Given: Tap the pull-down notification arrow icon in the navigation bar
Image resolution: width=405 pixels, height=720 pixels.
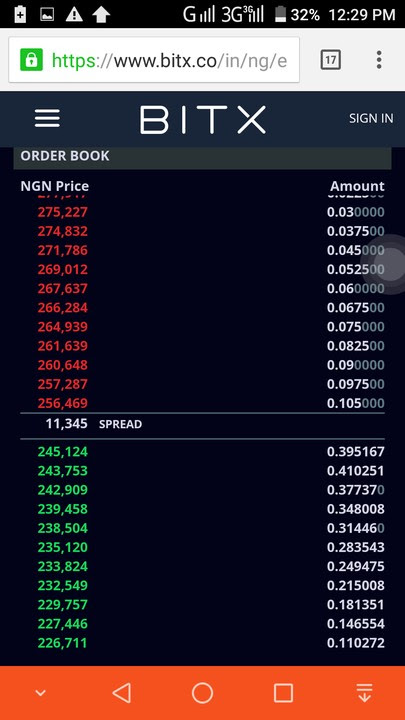Looking at the screenshot, I should [364, 692].
